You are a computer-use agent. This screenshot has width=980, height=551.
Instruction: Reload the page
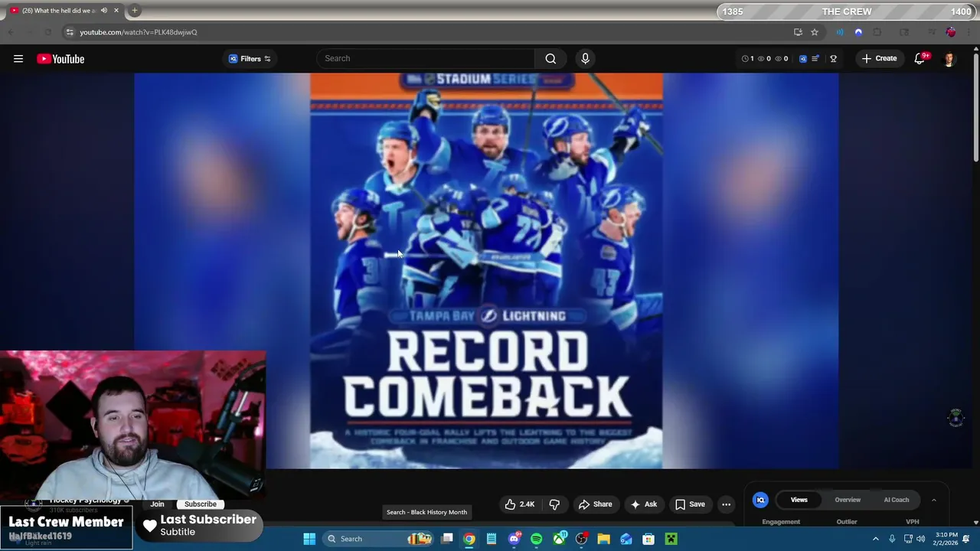point(47,32)
